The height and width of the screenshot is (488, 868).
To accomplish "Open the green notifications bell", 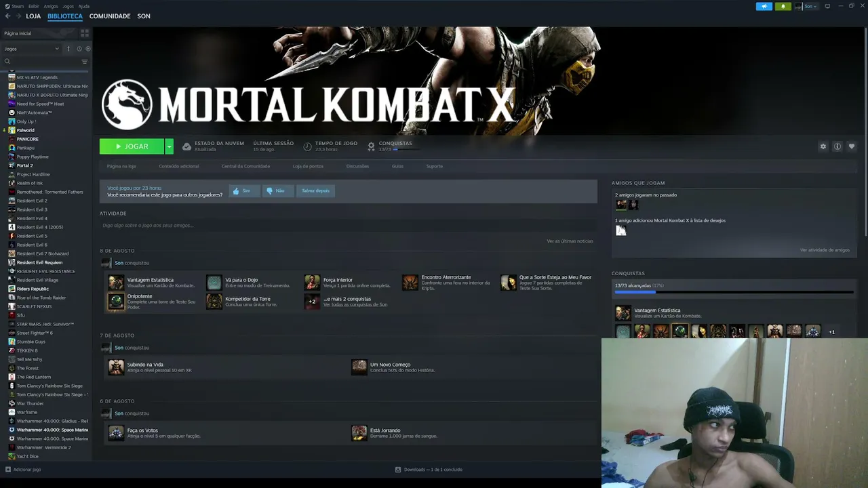I will (783, 6).
